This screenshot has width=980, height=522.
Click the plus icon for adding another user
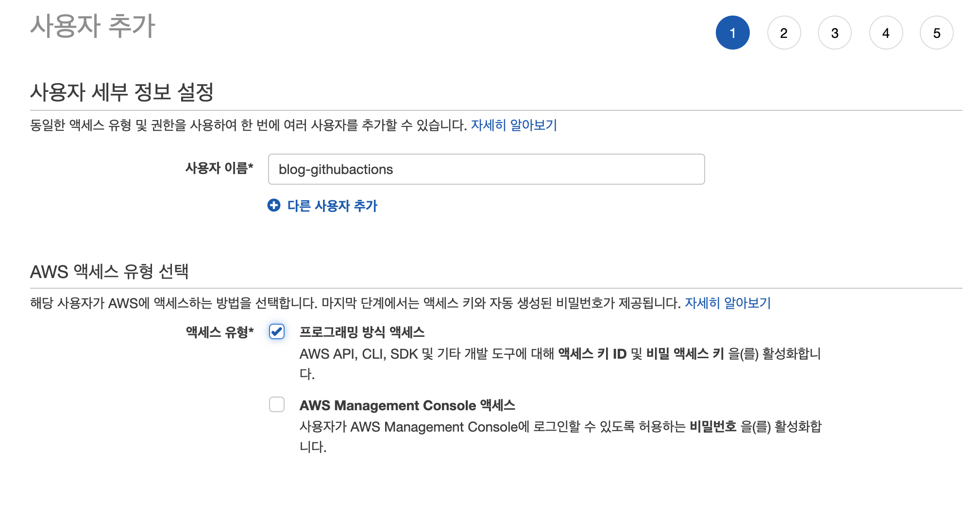274,206
